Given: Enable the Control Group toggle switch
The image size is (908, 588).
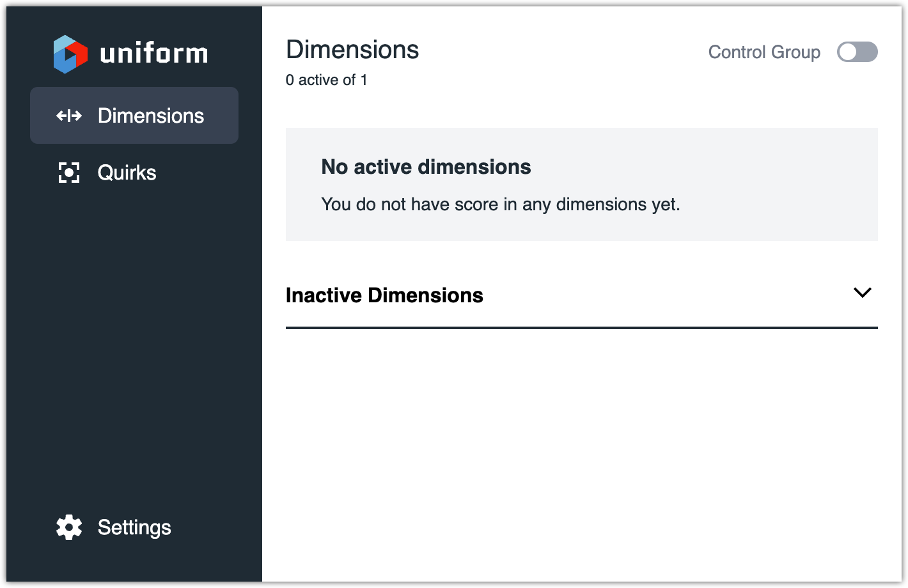Looking at the screenshot, I should 857,52.
